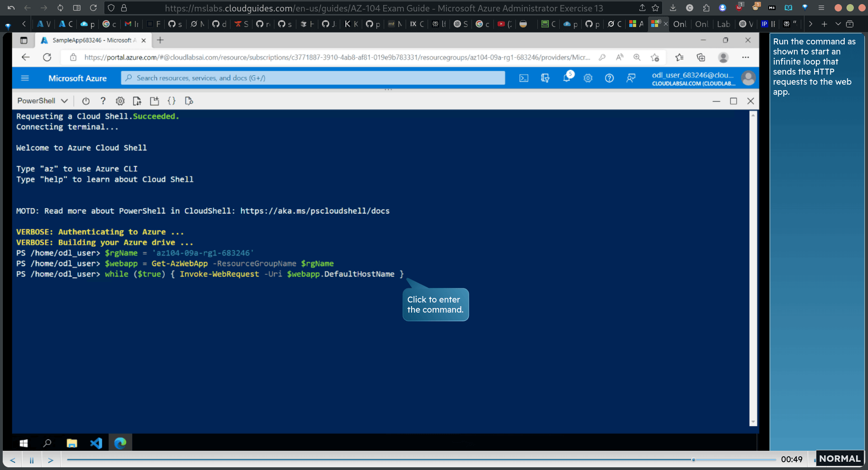Open reader view book icon in outer toolbar

click(x=788, y=8)
